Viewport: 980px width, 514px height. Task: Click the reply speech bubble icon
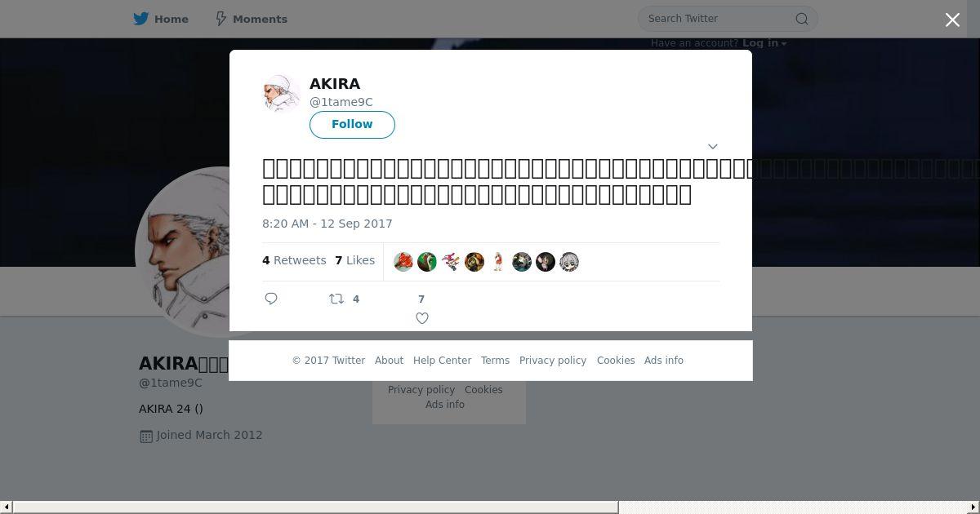(x=271, y=299)
